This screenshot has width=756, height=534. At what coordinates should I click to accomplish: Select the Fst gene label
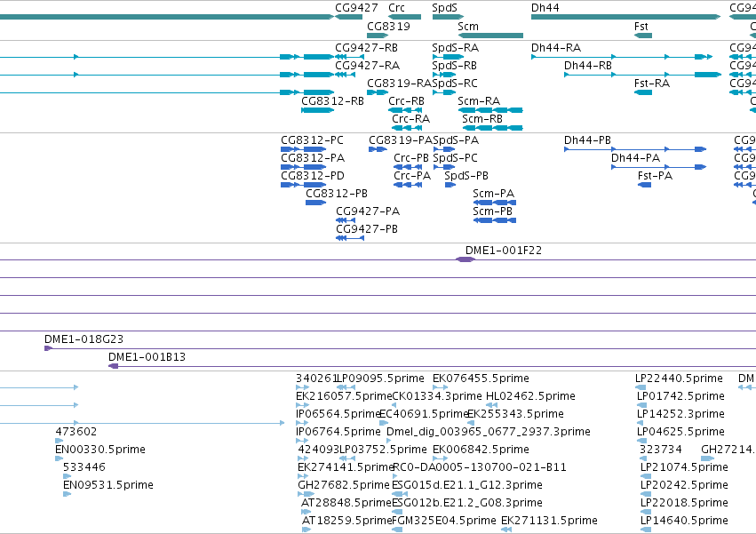pyautogui.click(x=641, y=27)
